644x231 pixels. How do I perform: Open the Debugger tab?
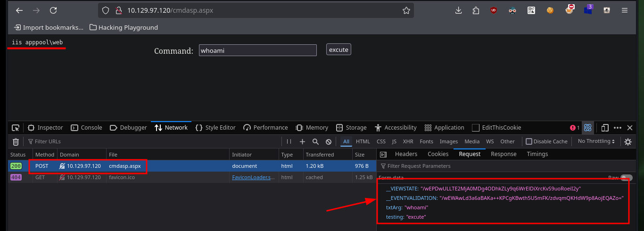click(x=128, y=128)
